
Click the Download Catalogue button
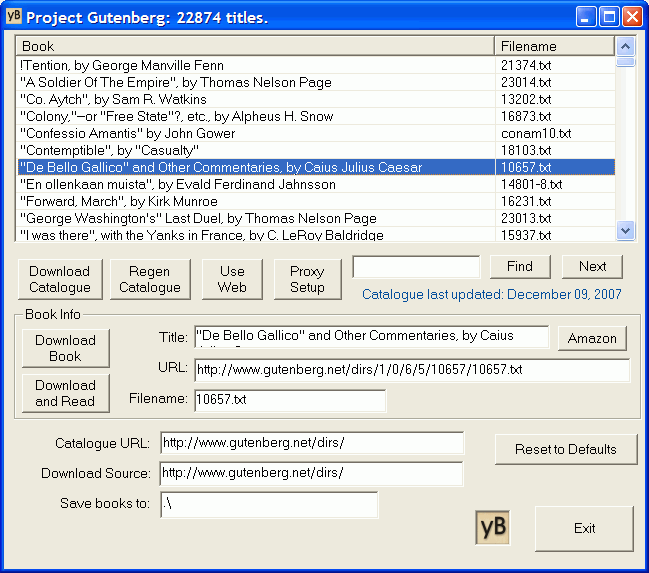click(60, 279)
